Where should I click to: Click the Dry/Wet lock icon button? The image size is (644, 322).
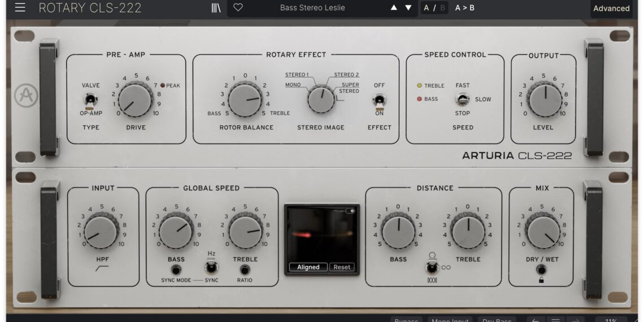pyautogui.click(x=541, y=270)
